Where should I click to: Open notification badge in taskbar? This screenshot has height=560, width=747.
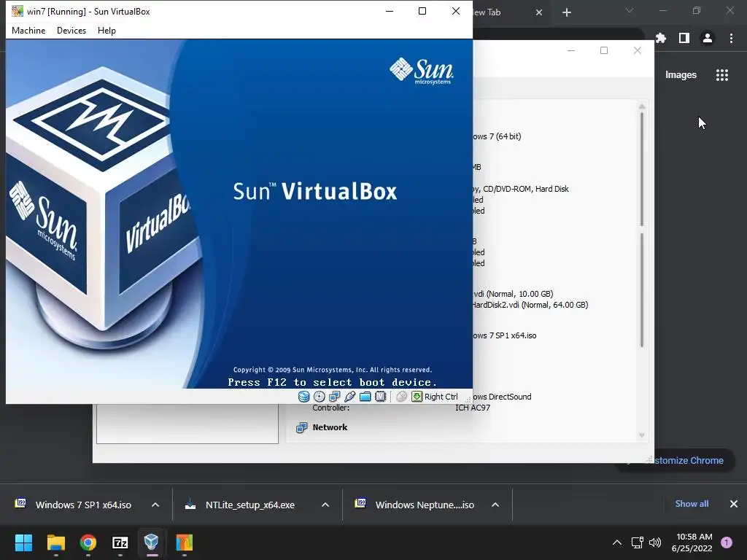point(727,542)
